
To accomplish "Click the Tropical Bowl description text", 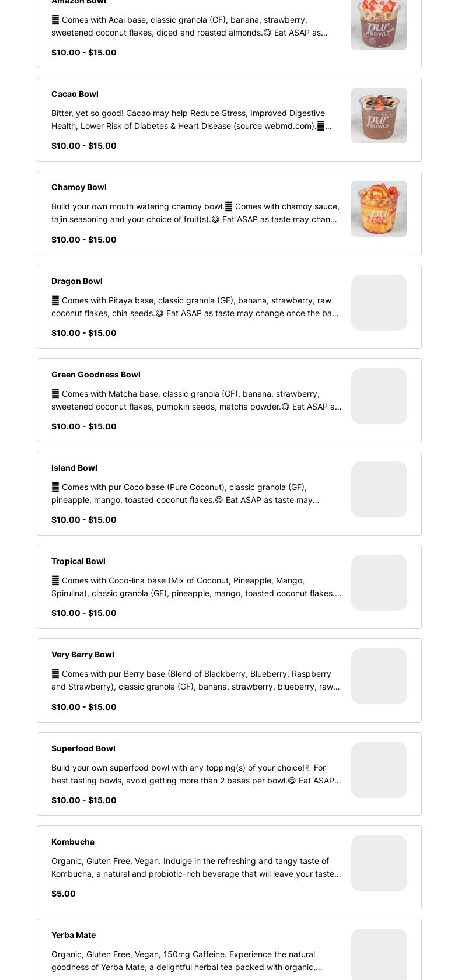I will [x=196, y=587].
